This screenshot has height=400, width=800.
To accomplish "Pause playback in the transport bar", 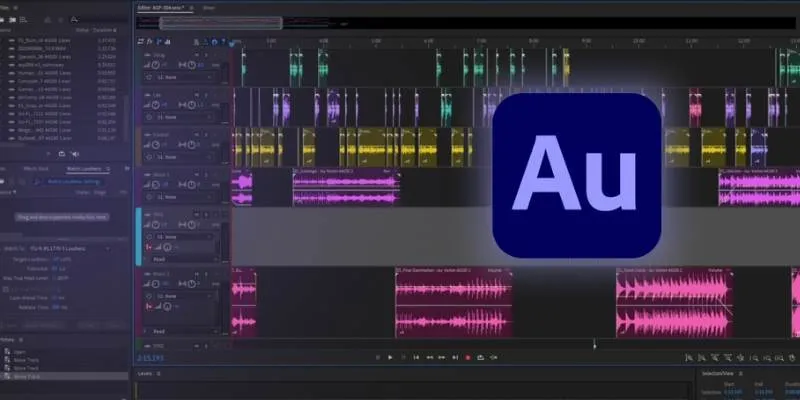I will tap(403, 358).
